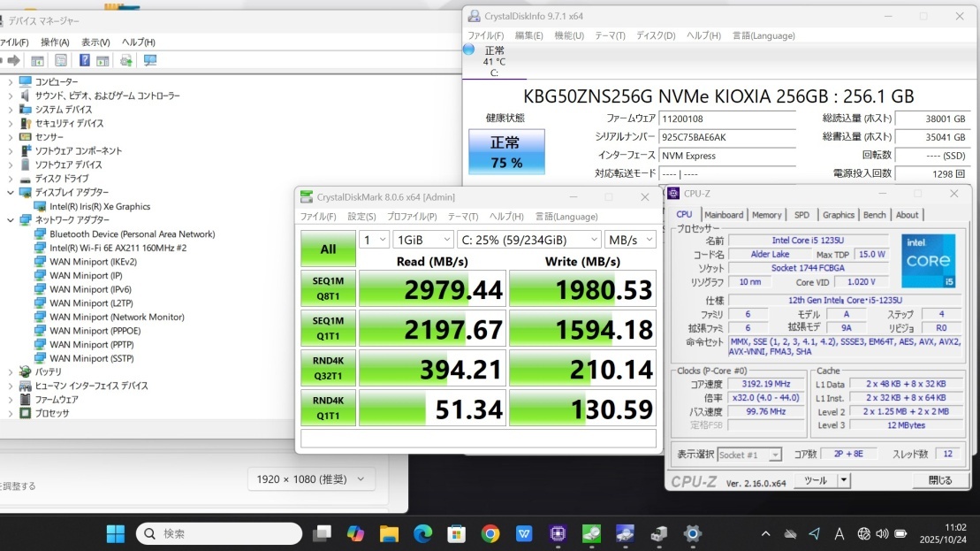Click the Windows Start button
Viewport: 980px width, 551px height.
coord(116,533)
